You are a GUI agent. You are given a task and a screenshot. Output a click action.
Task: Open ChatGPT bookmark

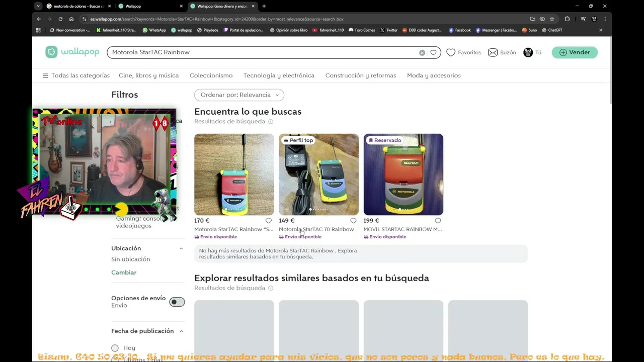[552, 30]
